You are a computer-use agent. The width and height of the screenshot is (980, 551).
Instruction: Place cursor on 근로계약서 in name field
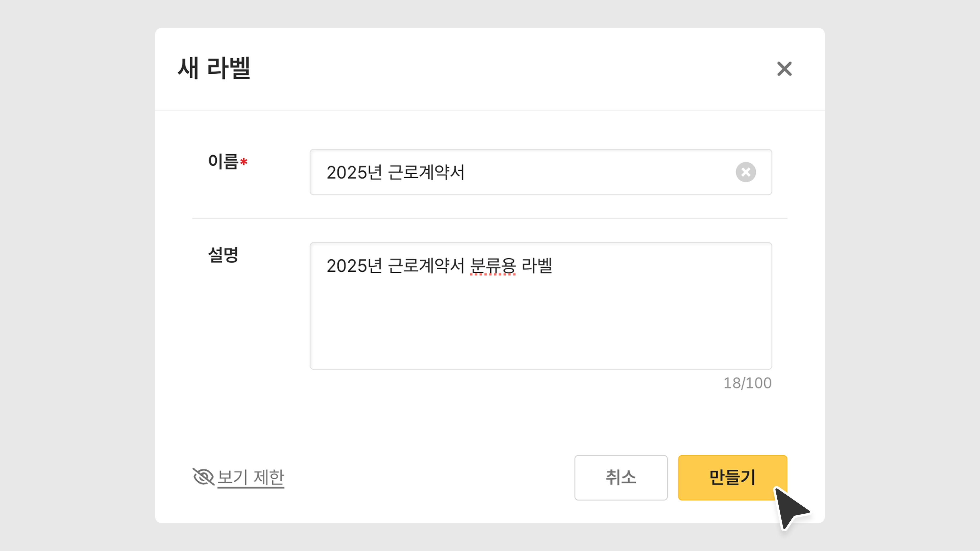coord(426,173)
